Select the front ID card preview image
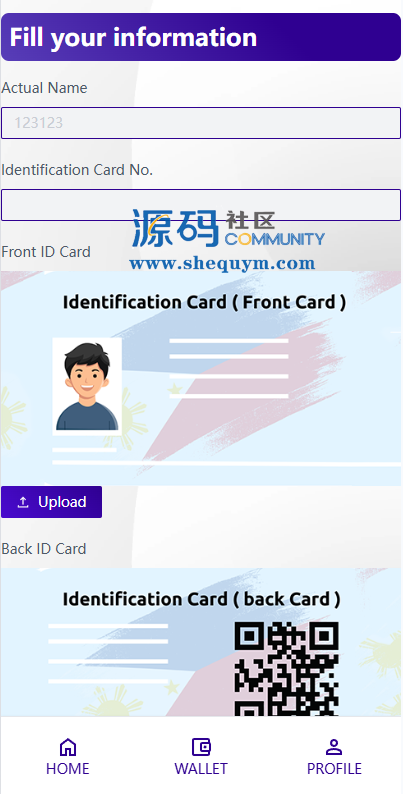The width and height of the screenshot is (403, 794). tap(201, 378)
